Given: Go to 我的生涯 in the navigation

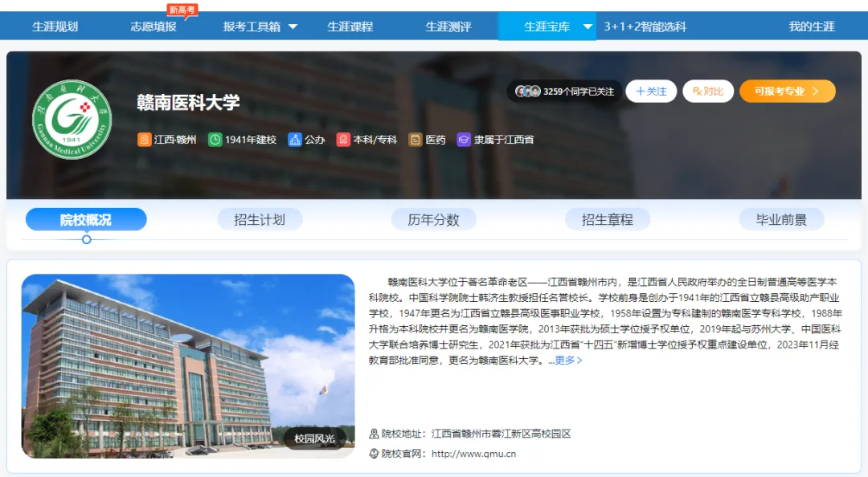Looking at the screenshot, I should click(x=812, y=26).
